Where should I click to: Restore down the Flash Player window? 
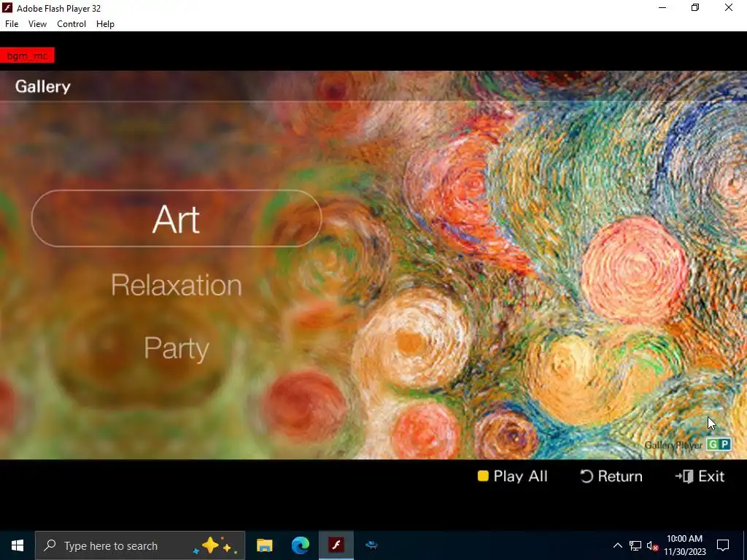coord(695,7)
